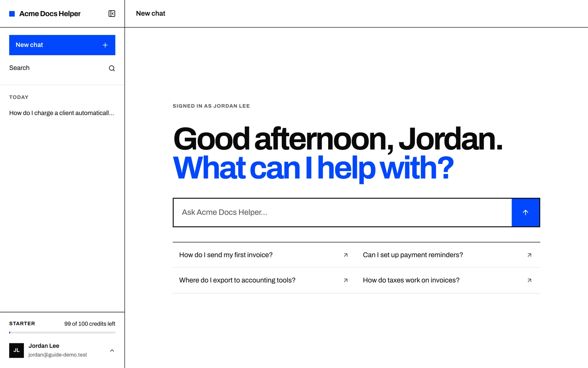Start a New chat from the sidebar
588x368 pixels.
[62, 45]
